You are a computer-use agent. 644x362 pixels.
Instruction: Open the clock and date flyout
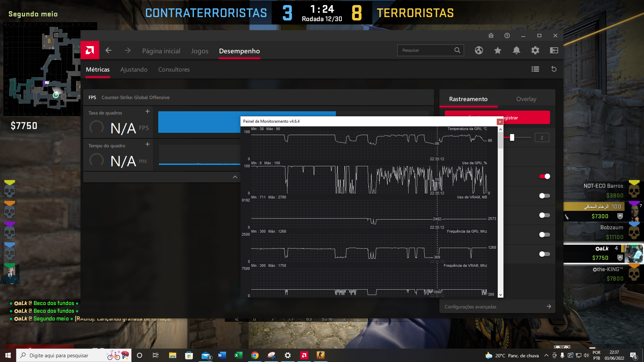click(614, 355)
